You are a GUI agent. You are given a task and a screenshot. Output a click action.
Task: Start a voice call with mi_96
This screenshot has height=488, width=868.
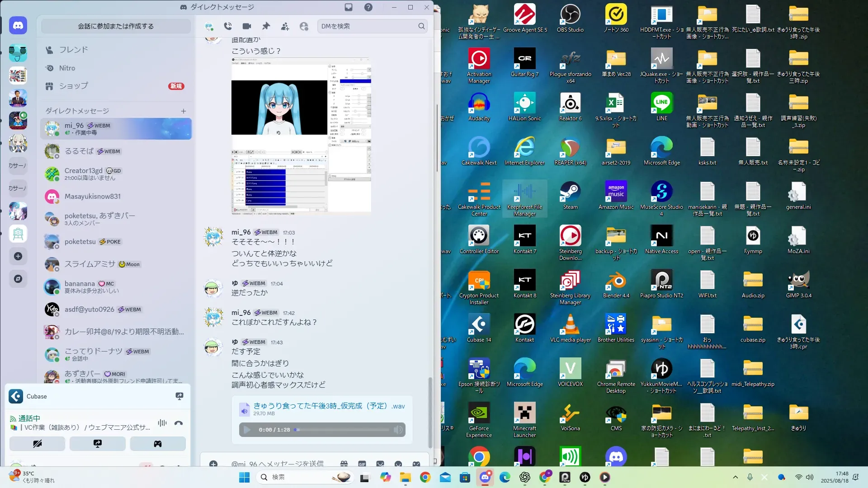[x=228, y=26]
